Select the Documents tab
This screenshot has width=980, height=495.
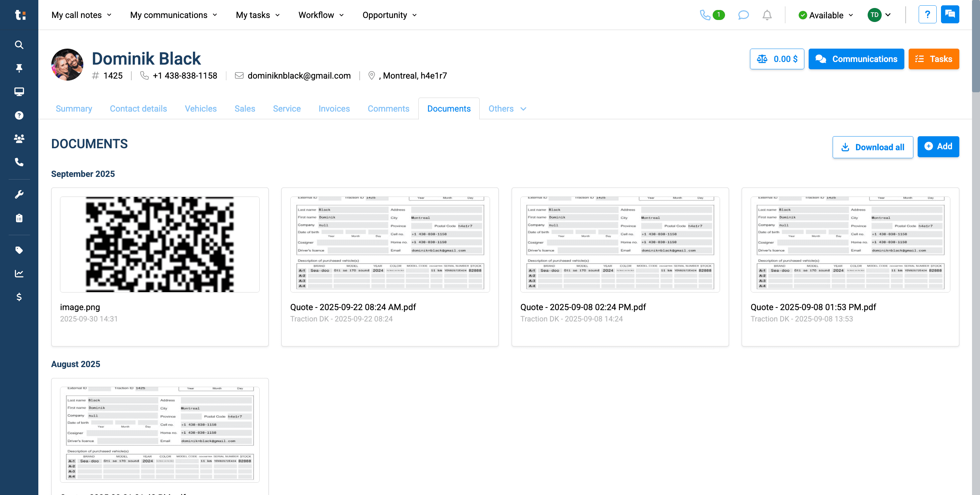tap(449, 109)
